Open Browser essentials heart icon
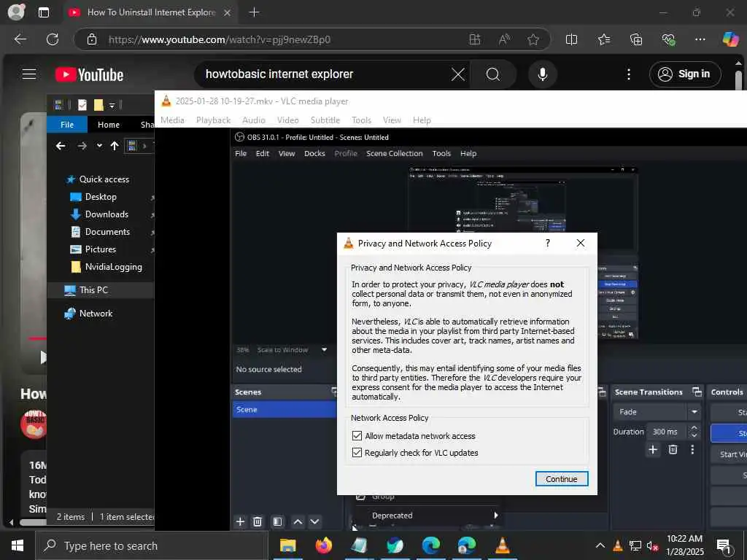The width and height of the screenshot is (747, 560). [x=668, y=39]
